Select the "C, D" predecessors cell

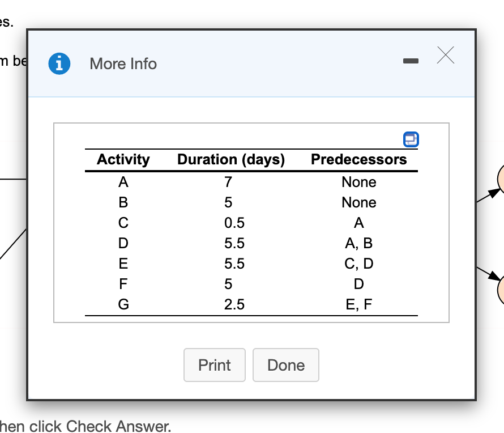coord(358,264)
